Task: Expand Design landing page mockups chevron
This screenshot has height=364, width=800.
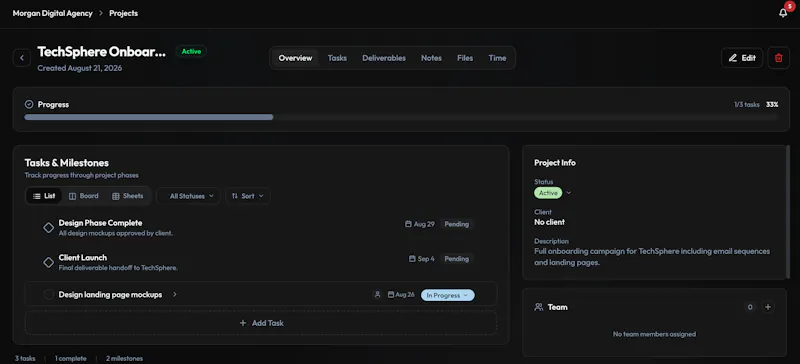Action: pos(174,295)
